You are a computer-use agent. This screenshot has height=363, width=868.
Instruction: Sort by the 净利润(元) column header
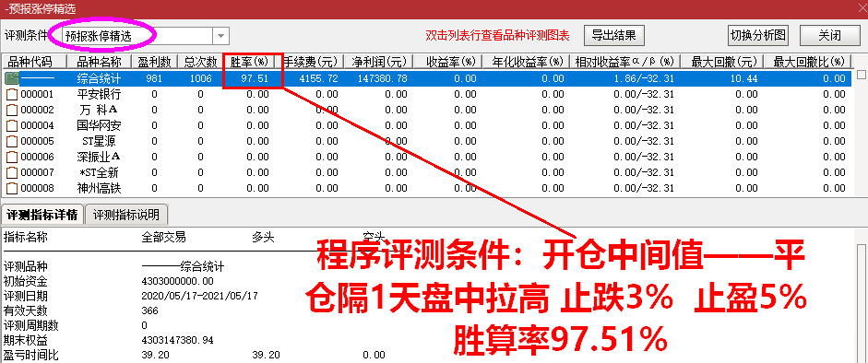[x=378, y=62]
